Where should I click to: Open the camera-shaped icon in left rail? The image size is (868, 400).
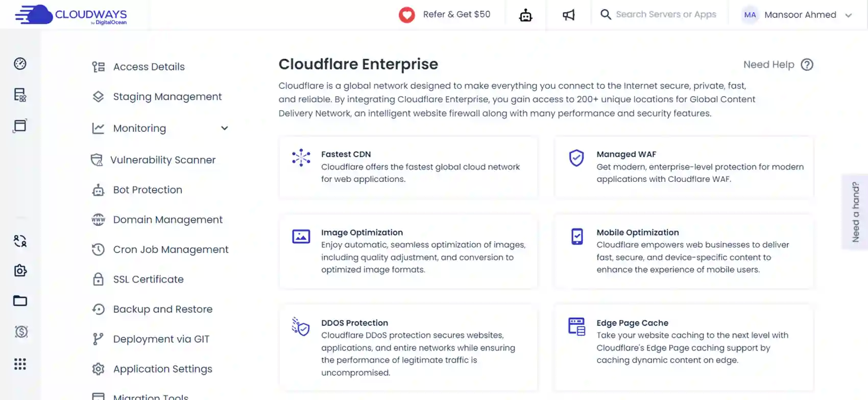click(20, 270)
